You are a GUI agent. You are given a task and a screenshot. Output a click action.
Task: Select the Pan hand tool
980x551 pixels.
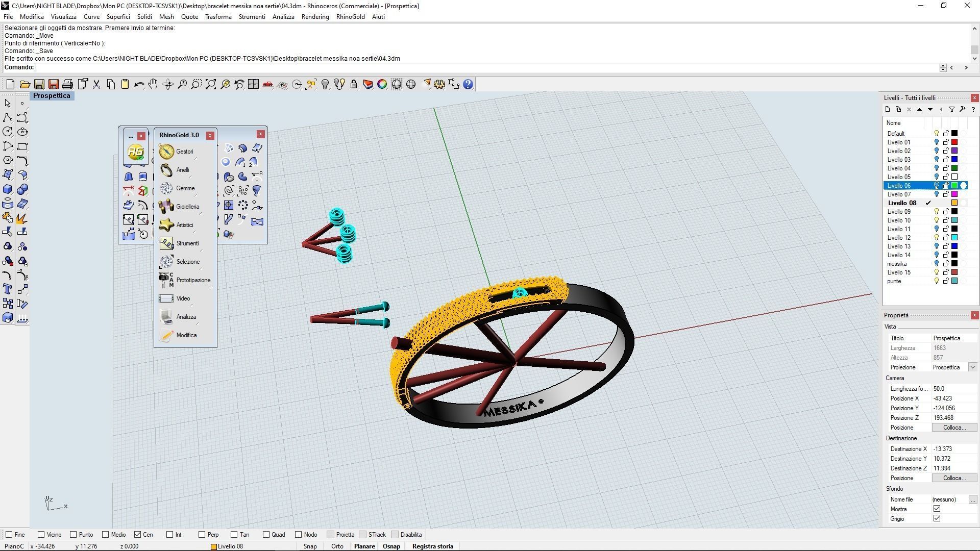pyautogui.click(x=153, y=84)
